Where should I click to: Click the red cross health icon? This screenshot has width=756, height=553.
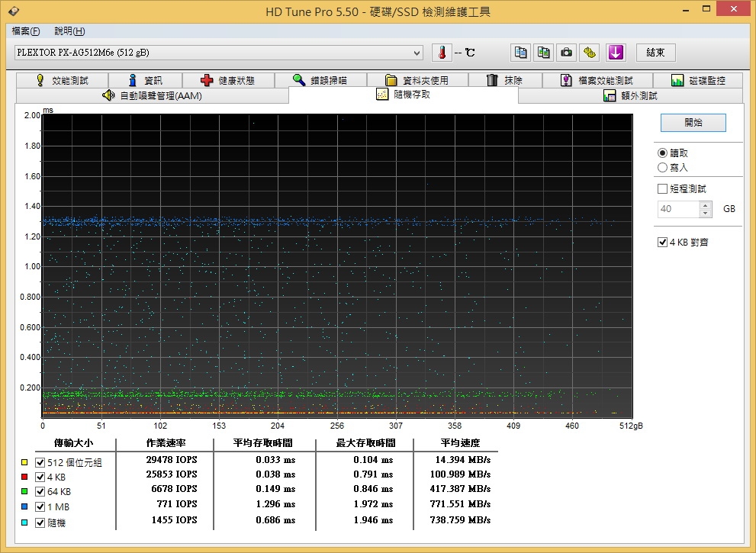207,80
